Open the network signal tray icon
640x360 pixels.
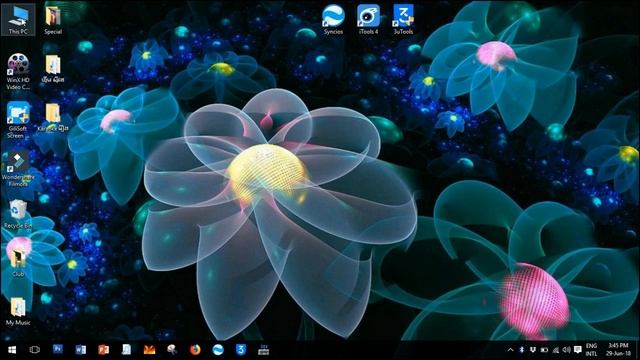(556, 350)
